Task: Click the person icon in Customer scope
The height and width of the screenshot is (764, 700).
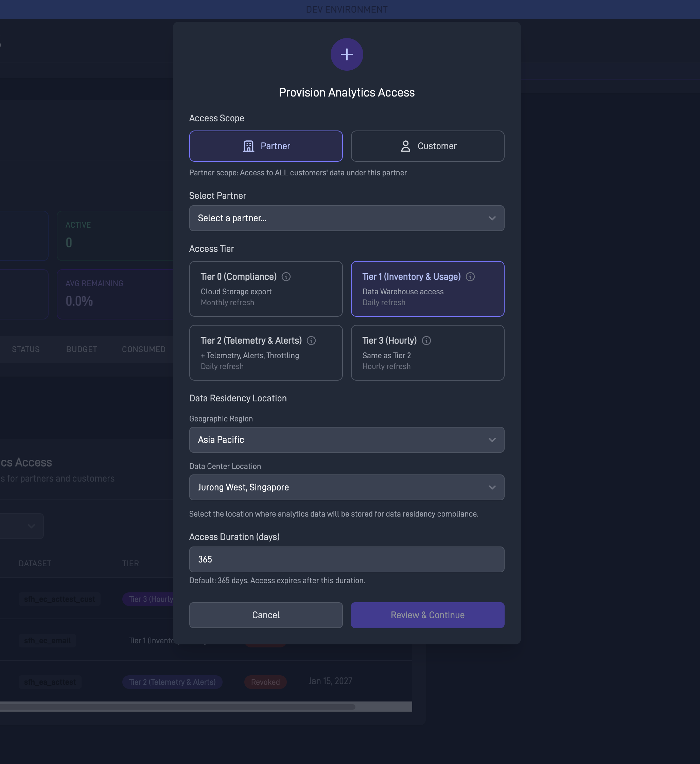Action: click(405, 146)
